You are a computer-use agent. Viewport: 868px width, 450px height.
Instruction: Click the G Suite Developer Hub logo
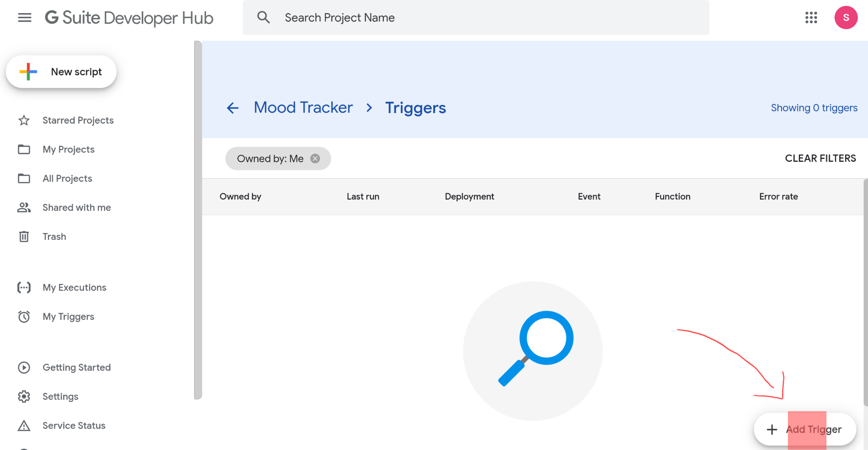pos(129,18)
